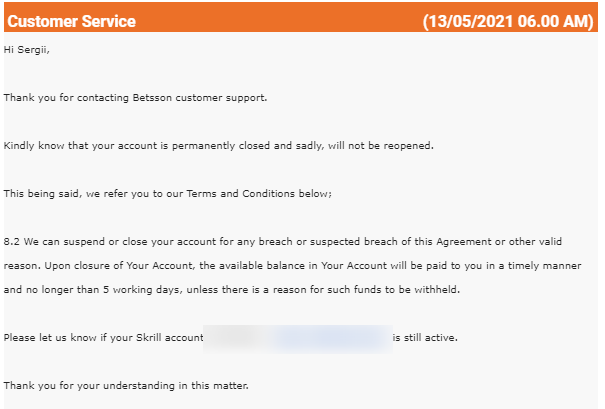Image resolution: width=605 pixels, height=409 pixels.
Task: Click the clause number 8.2
Action: pos(12,242)
